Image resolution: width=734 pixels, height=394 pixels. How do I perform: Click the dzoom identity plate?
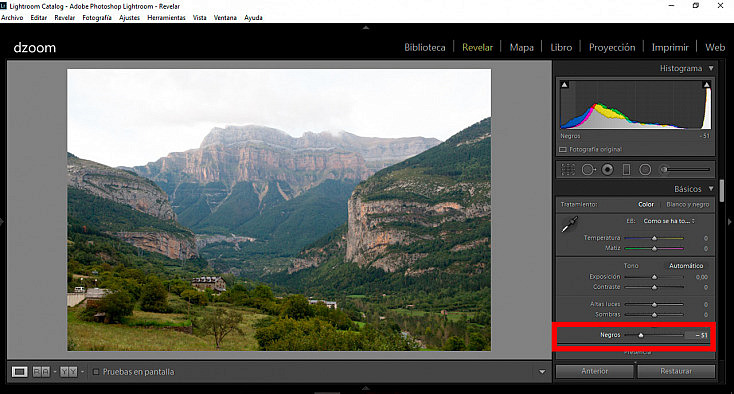(35, 48)
